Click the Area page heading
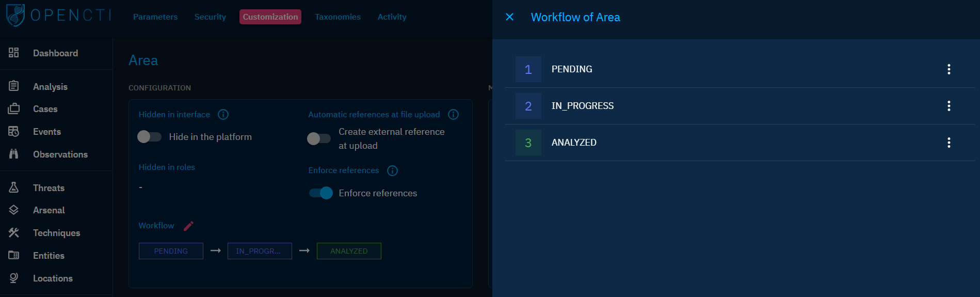 [x=143, y=60]
